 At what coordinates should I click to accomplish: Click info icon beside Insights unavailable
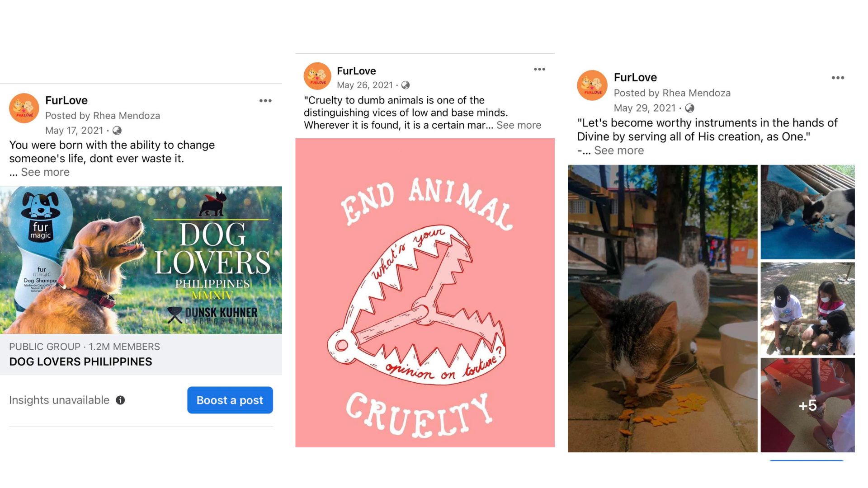pos(120,400)
